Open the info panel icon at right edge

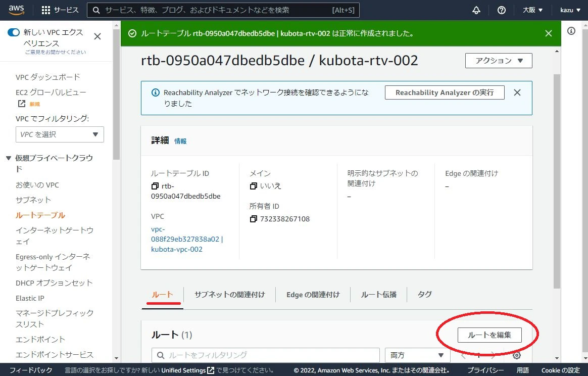[x=571, y=31]
